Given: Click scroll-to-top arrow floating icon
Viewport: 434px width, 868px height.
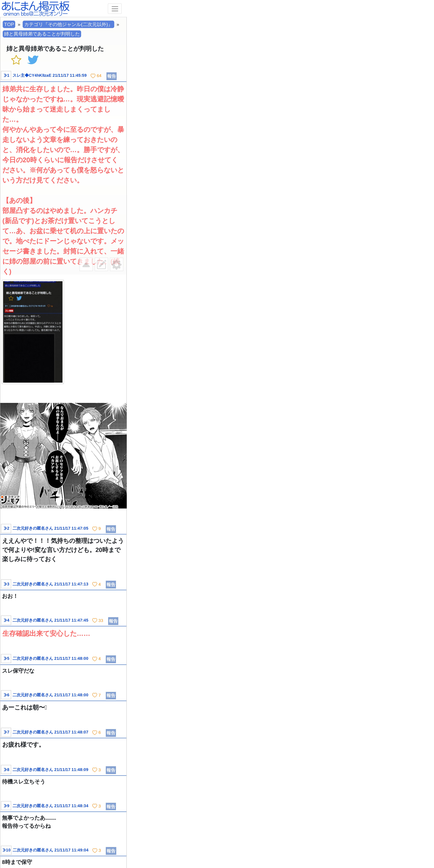Looking at the screenshot, I should tap(86, 264).
